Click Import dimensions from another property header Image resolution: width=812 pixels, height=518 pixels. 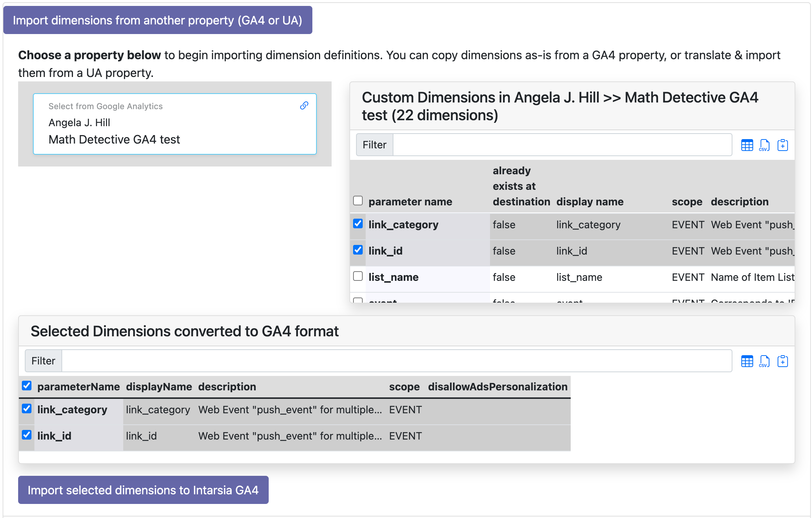tap(158, 20)
